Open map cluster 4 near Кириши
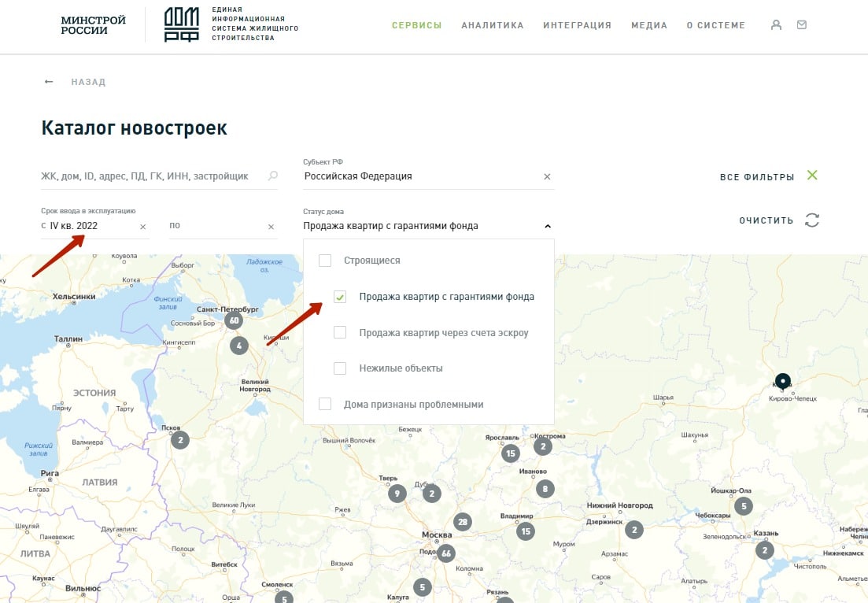The image size is (868, 603). tap(239, 346)
